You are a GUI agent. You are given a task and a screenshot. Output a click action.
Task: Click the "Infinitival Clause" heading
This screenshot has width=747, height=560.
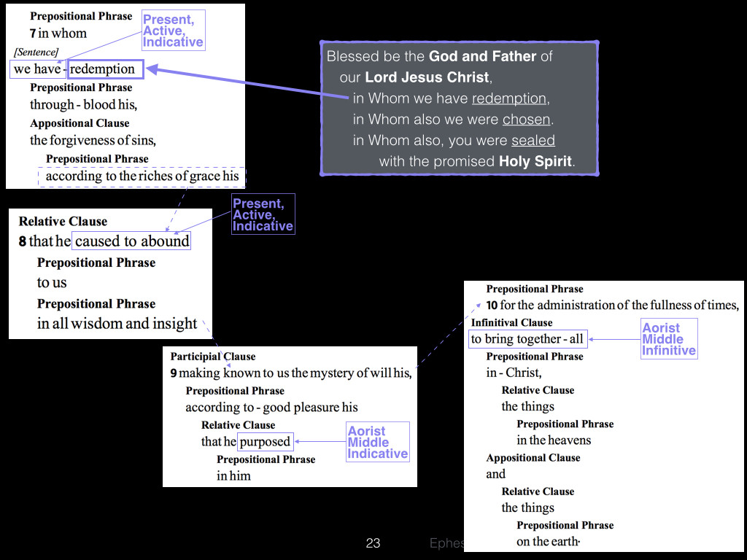coord(511,322)
